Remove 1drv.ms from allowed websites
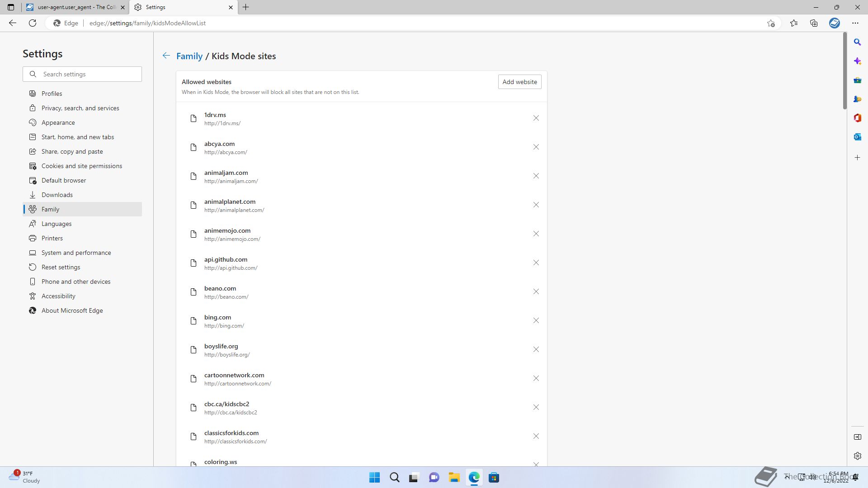The image size is (868, 488). [536, 118]
